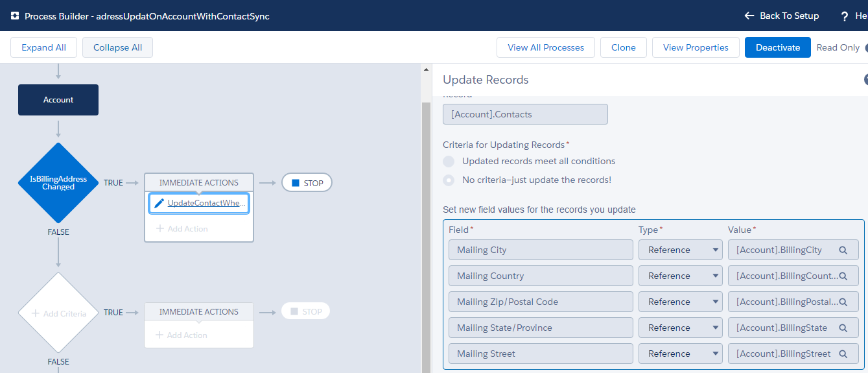The image size is (868, 373).
Task: Click the pencil icon on UpdateContactWhe action
Action: tap(159, 203)
